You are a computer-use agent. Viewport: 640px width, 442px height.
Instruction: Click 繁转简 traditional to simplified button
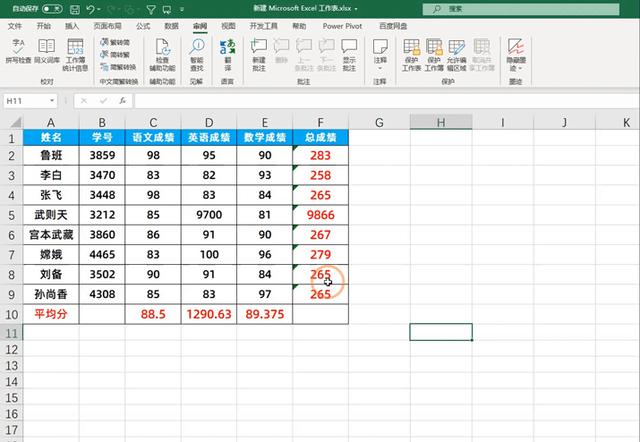click(x=115, y=43)
